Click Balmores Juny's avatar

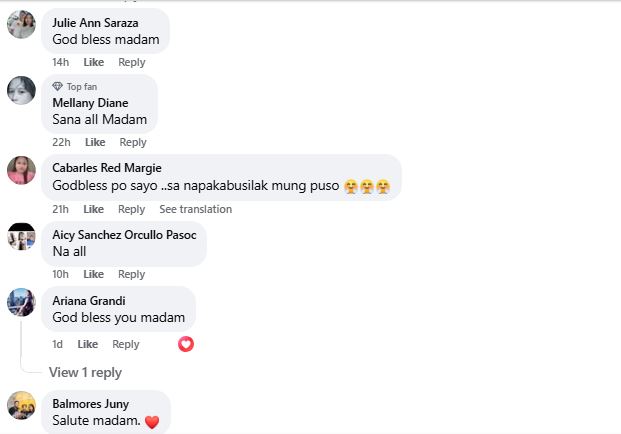point(21,405)
